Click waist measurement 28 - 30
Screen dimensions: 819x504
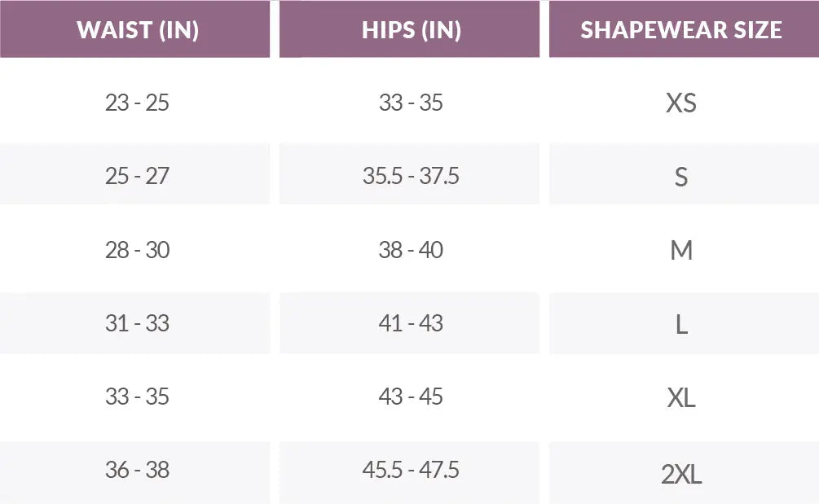pyautogui.click(x=137, y=250)
